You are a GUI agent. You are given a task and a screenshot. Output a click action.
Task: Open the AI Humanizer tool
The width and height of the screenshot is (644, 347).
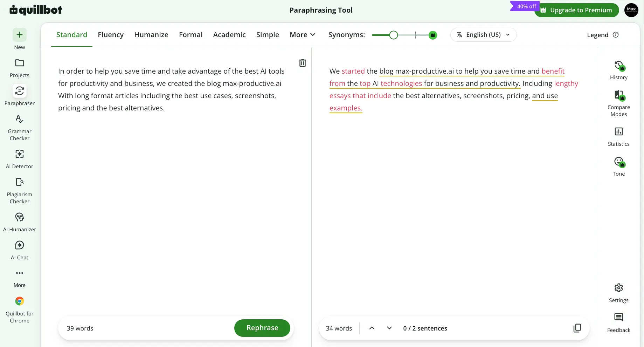point(20,222)
